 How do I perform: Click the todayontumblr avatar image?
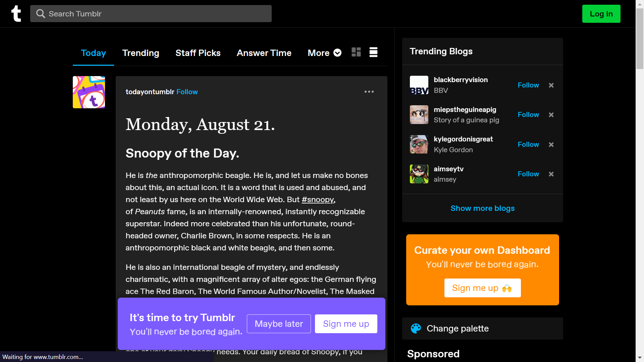click(x=89, y=92)
